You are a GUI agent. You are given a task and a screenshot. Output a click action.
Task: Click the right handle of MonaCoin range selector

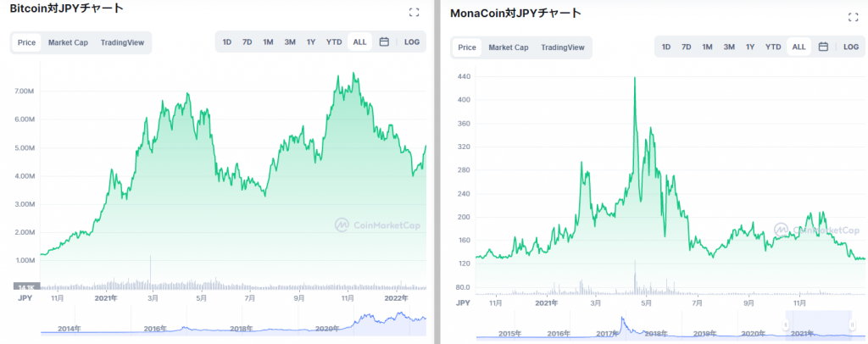[851, 325]
